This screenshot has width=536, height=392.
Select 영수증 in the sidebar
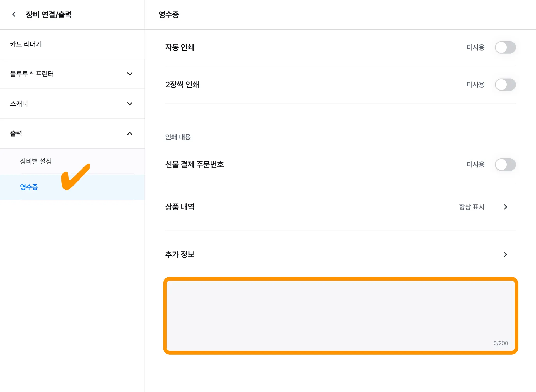[x=29, y=187]
